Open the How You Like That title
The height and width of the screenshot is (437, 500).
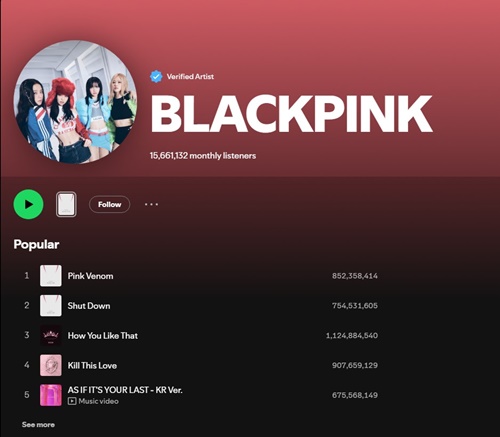(103, 336)
